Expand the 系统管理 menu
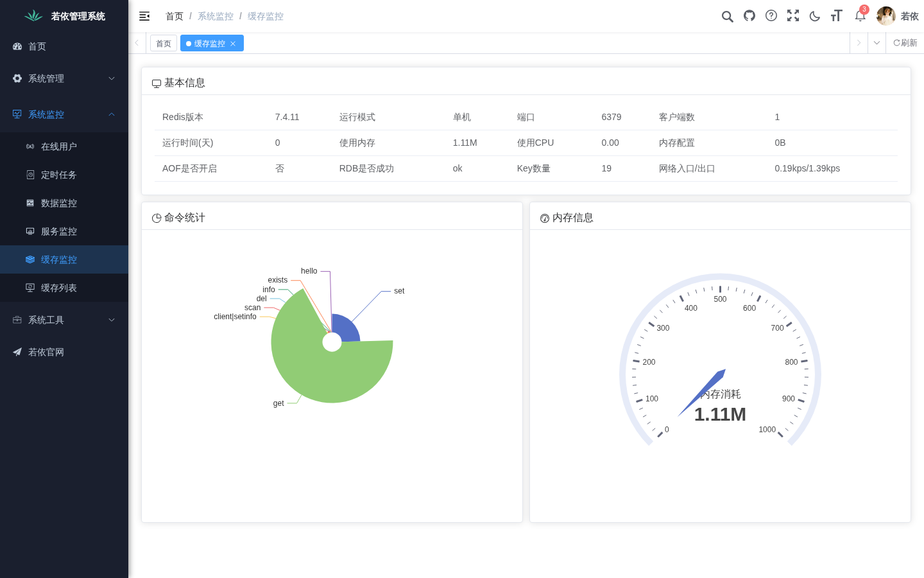This screenshot has width=924, height=578. 64,78
